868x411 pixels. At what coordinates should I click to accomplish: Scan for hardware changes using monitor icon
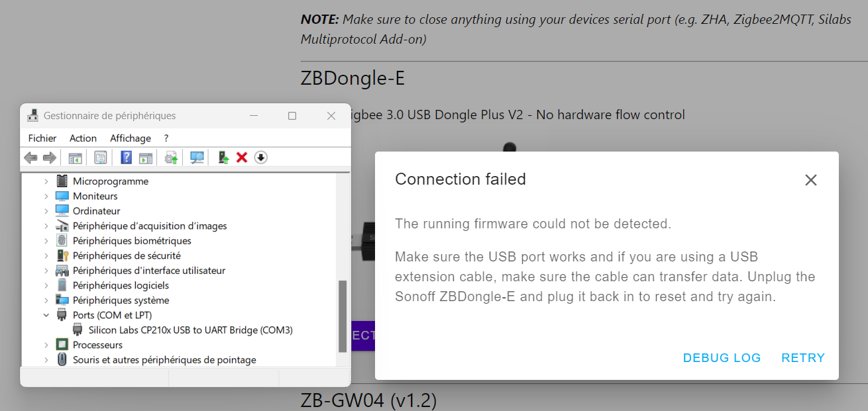pos(197,158)
